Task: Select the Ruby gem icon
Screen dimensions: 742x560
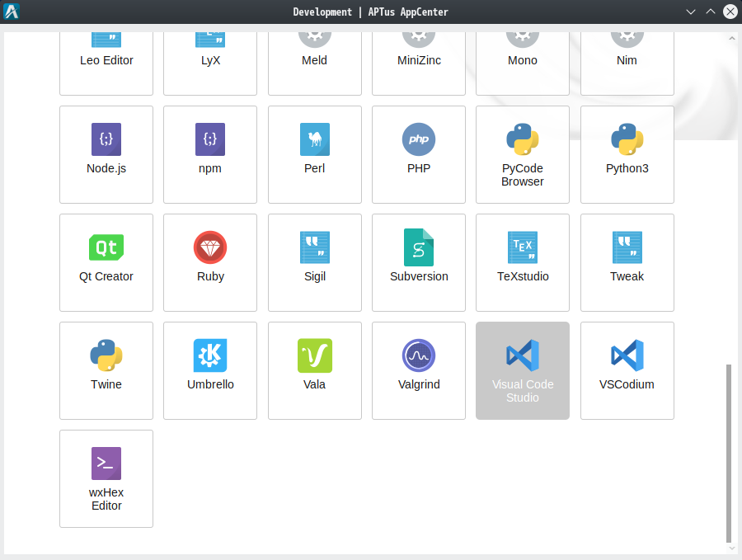Action: click(210, 247)
